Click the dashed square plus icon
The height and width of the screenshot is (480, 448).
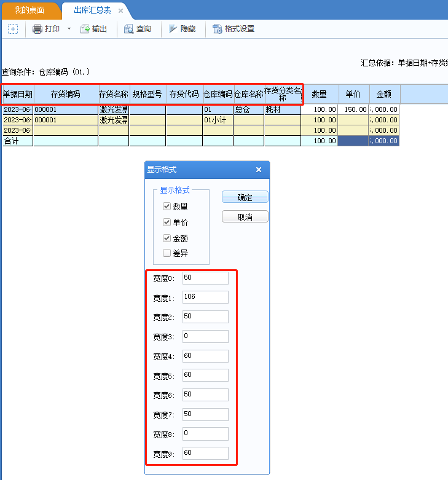(x=13, y=29)
